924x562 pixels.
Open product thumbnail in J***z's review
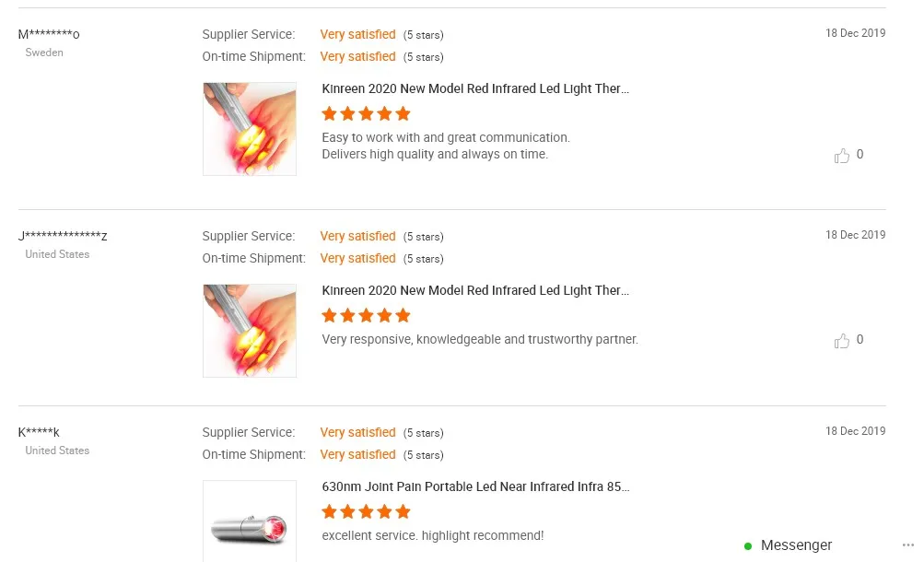click(250, 331)
